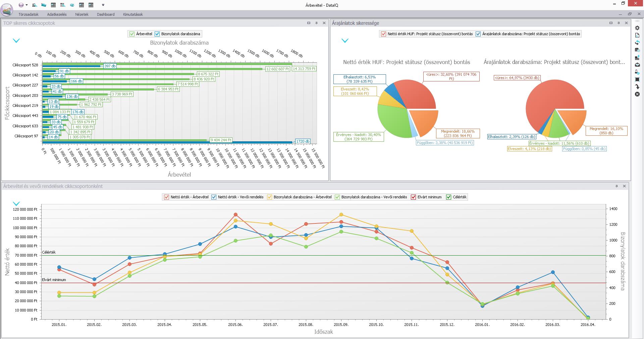Click the black X circle sidebar icon
This screenshot has width=644, height=339.
(637, 94)
